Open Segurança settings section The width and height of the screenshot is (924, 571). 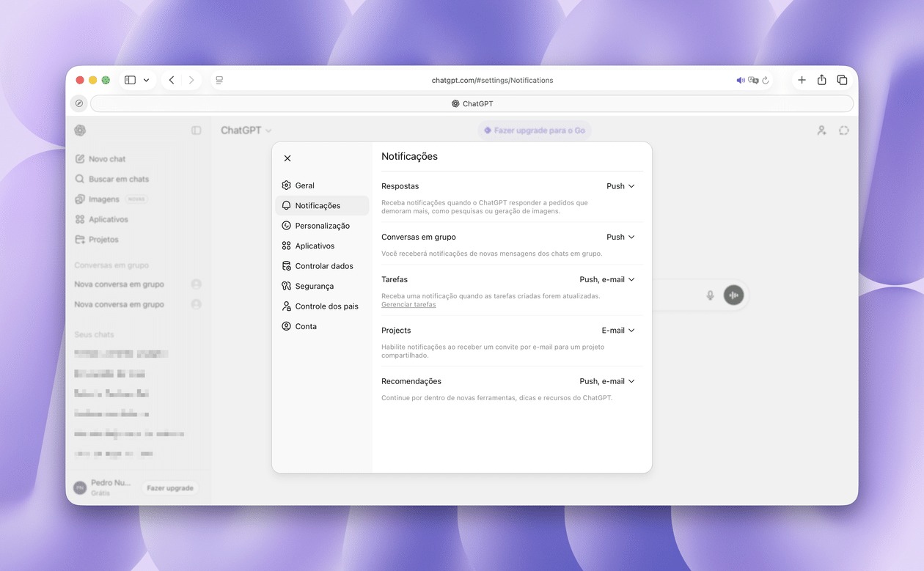point(314,287)
